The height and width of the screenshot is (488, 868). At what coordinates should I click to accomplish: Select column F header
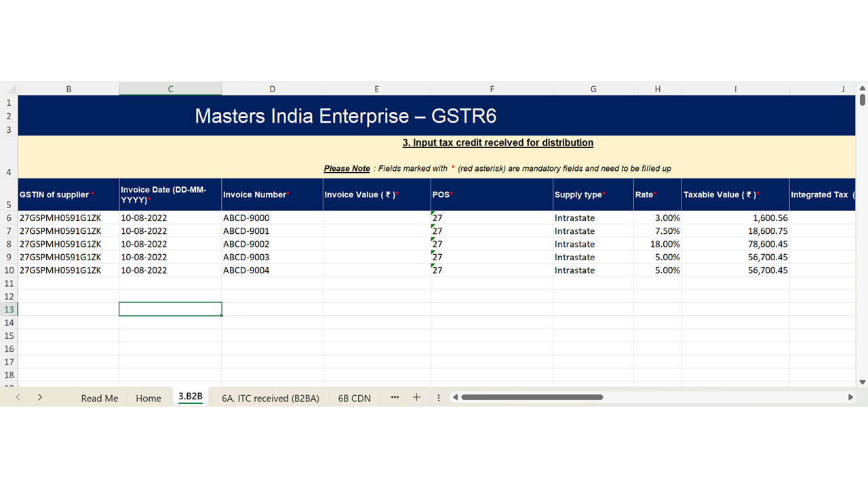[x=492, y=89]
